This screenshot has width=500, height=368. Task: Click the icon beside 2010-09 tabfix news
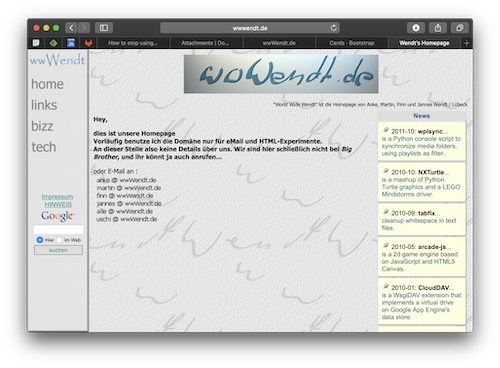[386, 212]
